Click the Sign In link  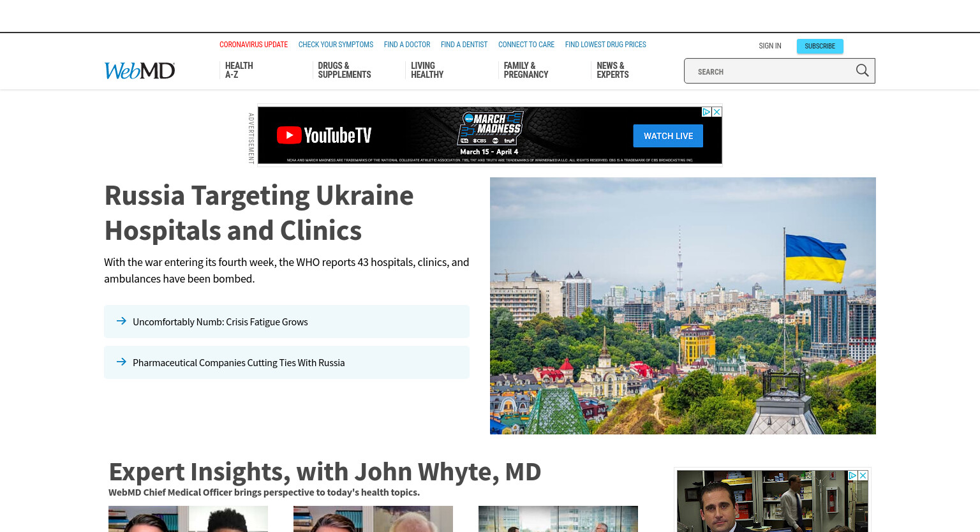point(770,46)
